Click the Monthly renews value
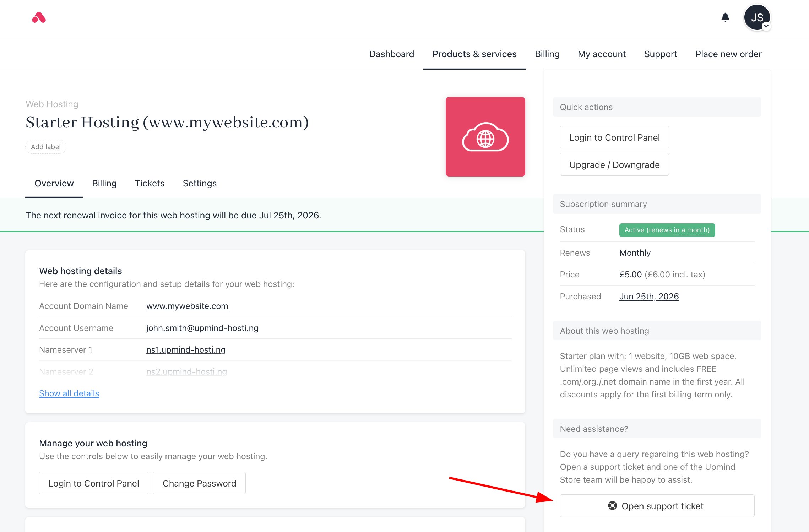The width and height of the screenshot is (809, 532). [635, 253]
